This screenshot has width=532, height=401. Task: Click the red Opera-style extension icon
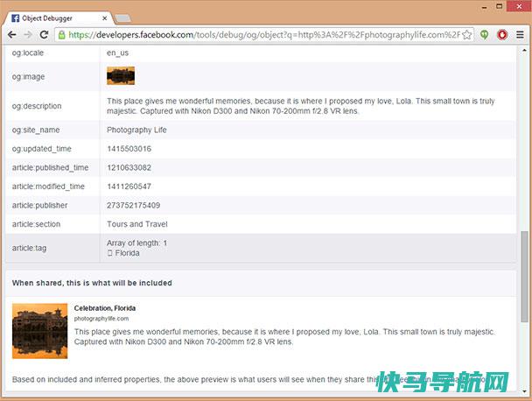502,35
